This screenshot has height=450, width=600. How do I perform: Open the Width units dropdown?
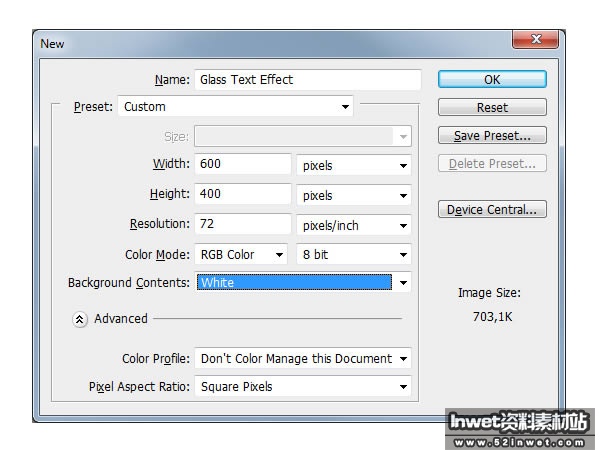click(x=354, y=165)
